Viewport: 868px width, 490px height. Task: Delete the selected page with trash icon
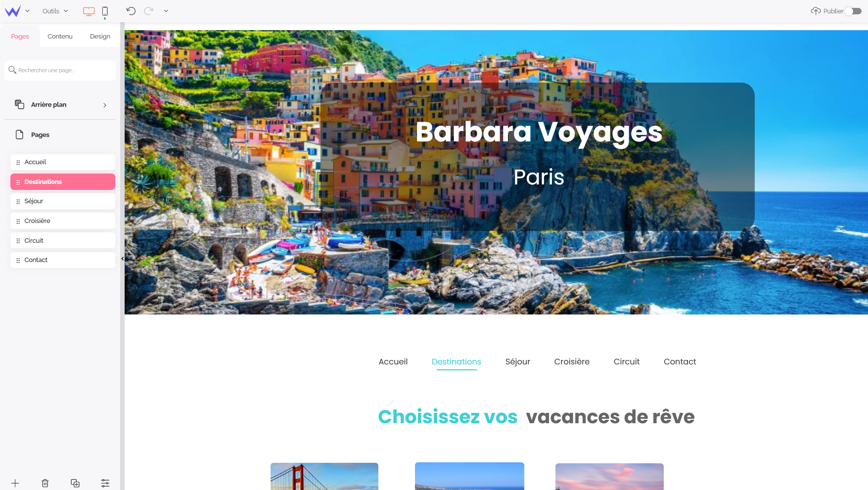pyautogui.click(x=45, y=483)
